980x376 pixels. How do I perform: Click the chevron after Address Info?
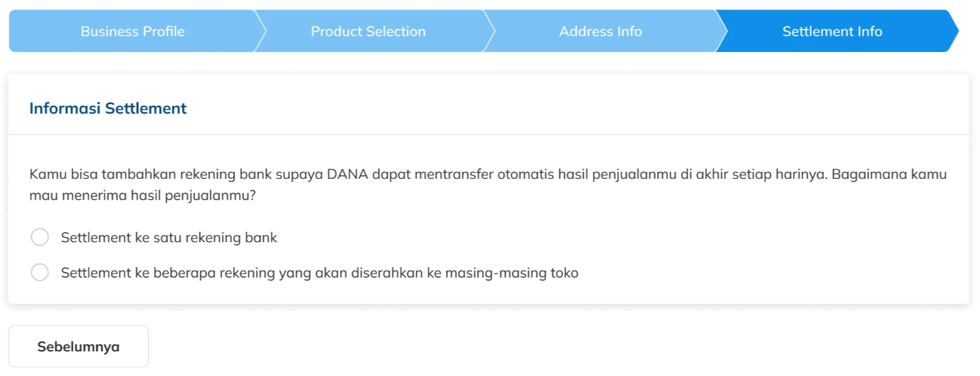(720, 31)
